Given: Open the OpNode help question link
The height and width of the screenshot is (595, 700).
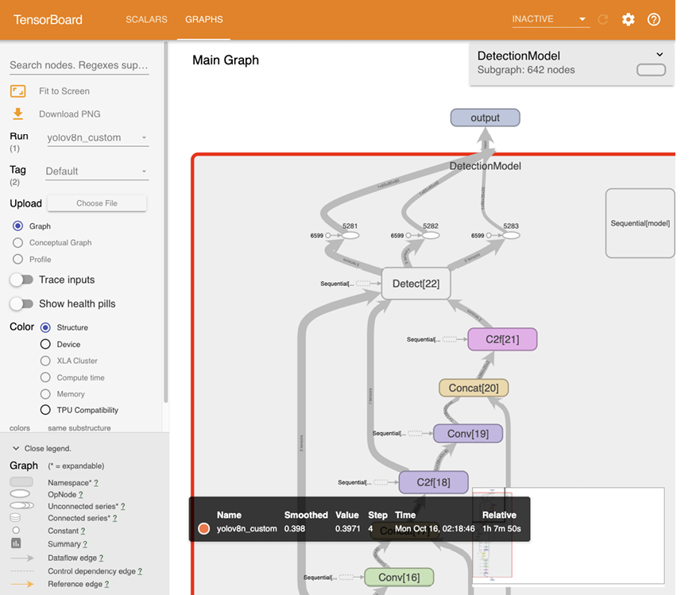Looking at the screenshot, I should (81, 495).
